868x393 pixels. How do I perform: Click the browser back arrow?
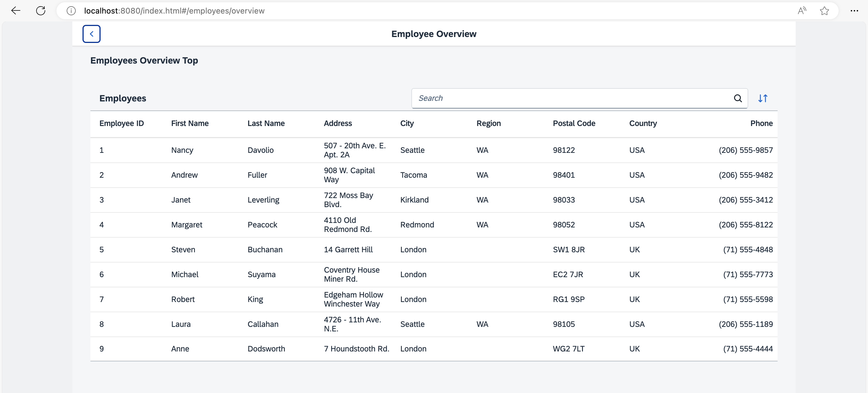tap(16, 11)
